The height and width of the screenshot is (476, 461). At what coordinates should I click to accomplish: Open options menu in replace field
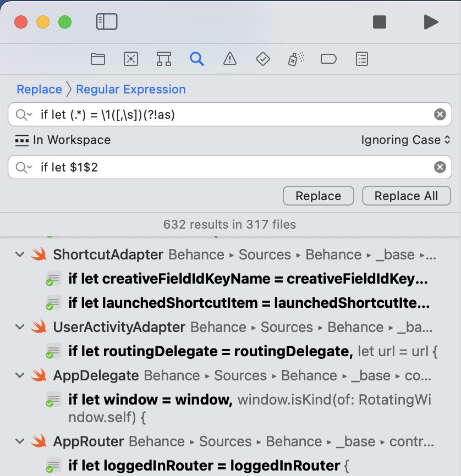pos(24,167)
